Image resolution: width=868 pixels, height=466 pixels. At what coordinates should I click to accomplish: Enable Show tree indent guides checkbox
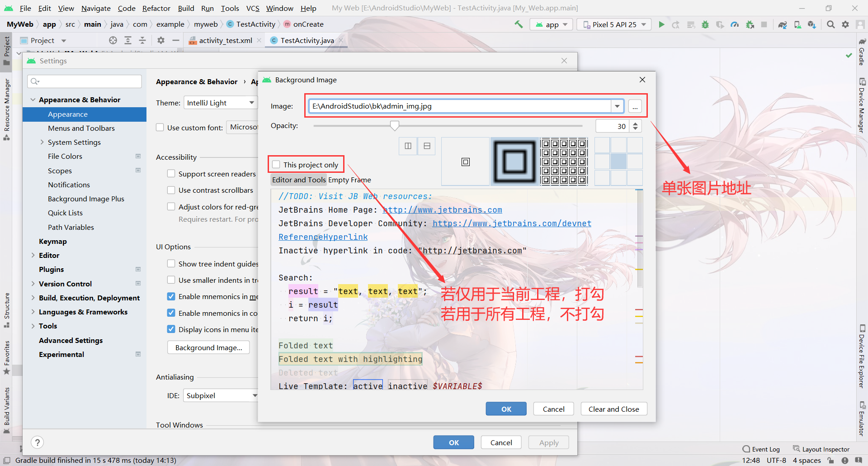(171, 264)
